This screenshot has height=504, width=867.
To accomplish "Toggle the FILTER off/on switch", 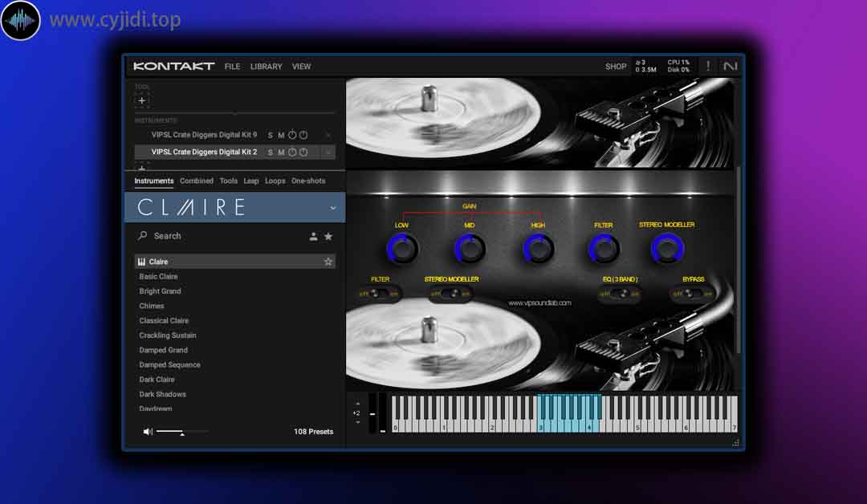I will [x=379, y=294].
